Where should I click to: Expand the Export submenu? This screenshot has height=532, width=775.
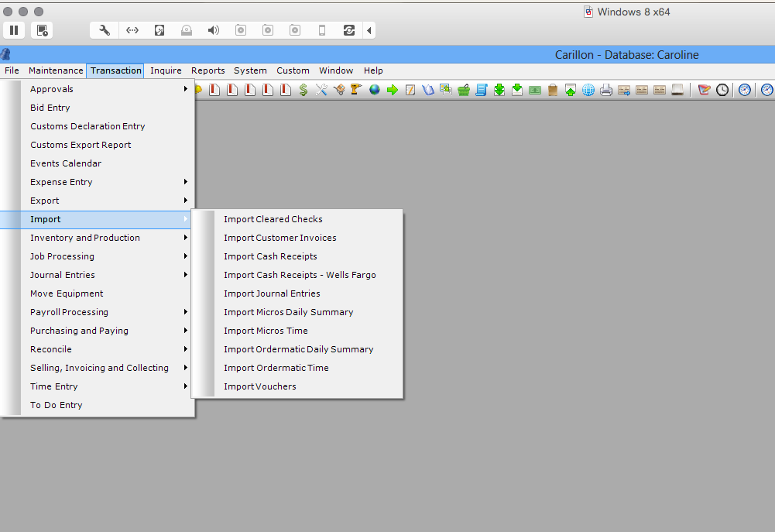point(44,200)
